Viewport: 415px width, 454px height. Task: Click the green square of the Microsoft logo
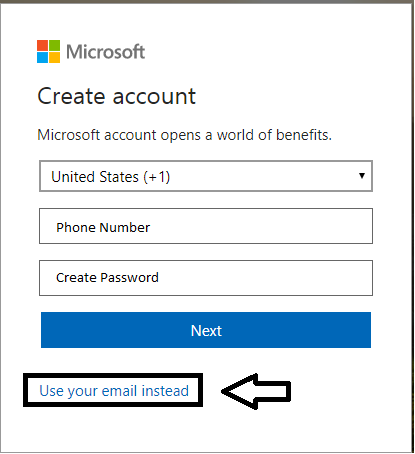click(x=55, y=45)
